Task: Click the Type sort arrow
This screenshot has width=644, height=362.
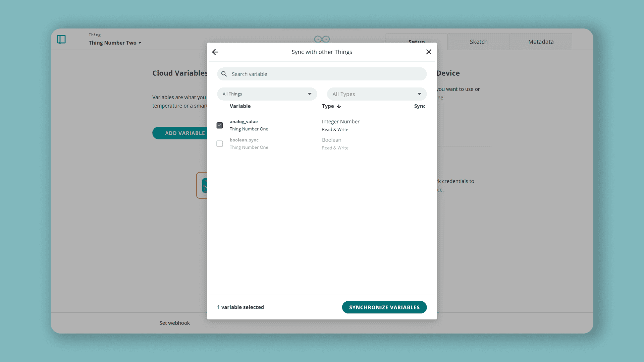Action: 338,106
